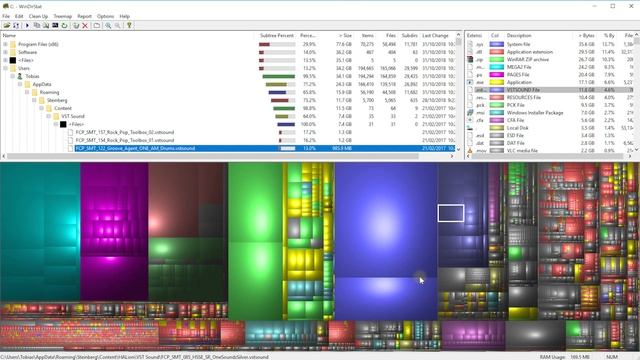Click the Help lightbulb toolbar icon
The width and height of the screenshot is (640, 360).
129,25
